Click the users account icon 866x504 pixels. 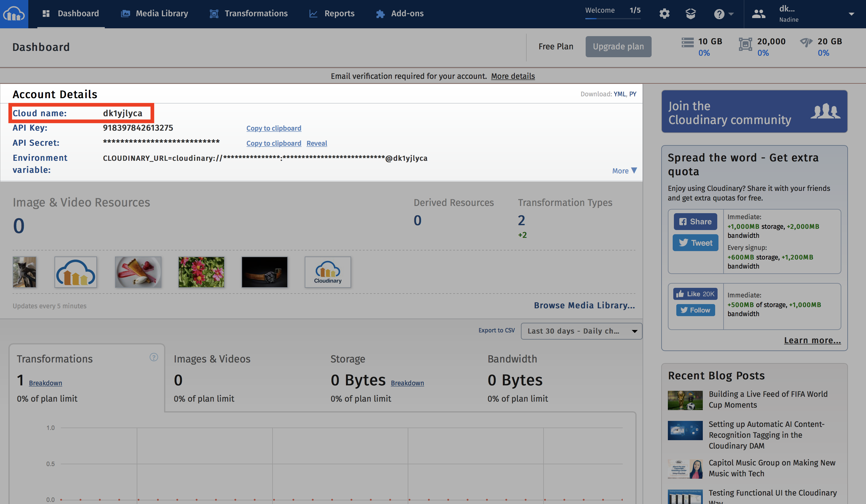click(x=759, y=14)
